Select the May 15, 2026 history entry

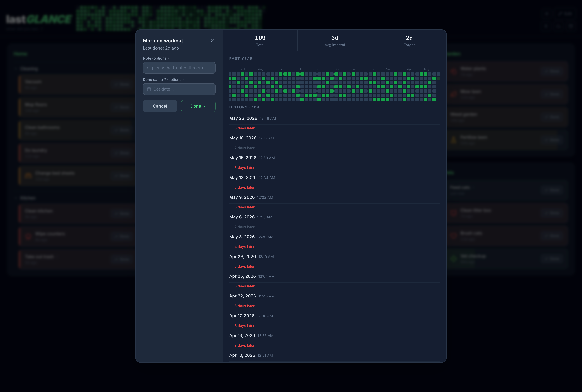click(x=335, y=158)
